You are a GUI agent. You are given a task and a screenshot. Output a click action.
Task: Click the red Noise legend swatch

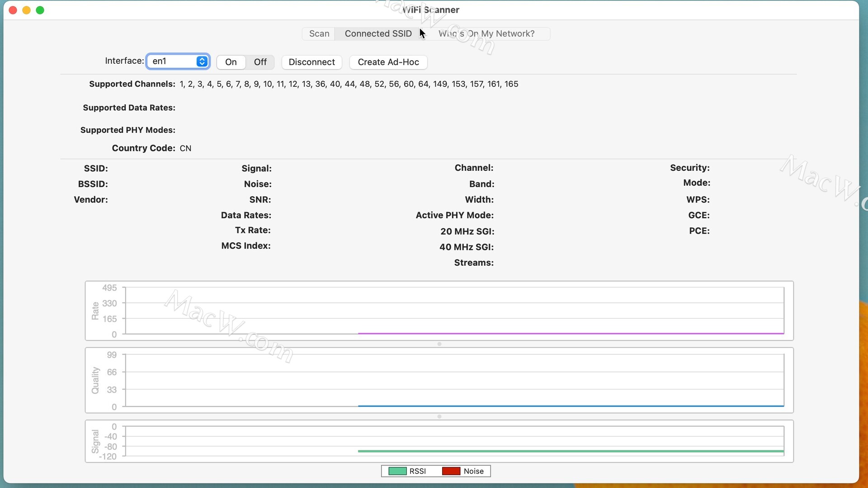coord(451,471)
